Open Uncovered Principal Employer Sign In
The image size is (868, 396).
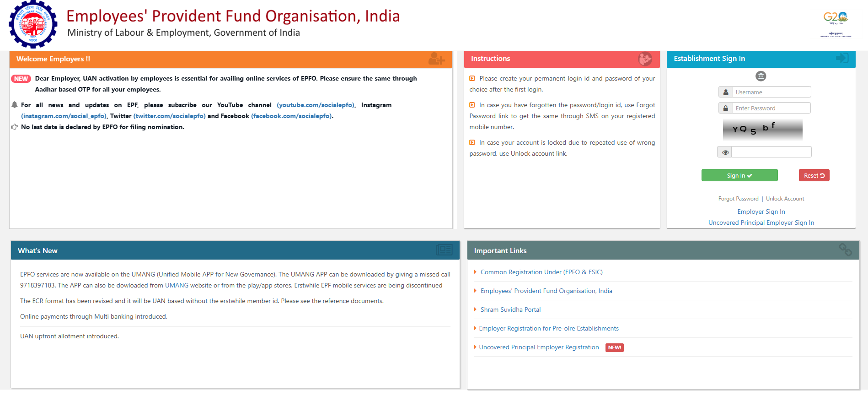click(761, 222)
